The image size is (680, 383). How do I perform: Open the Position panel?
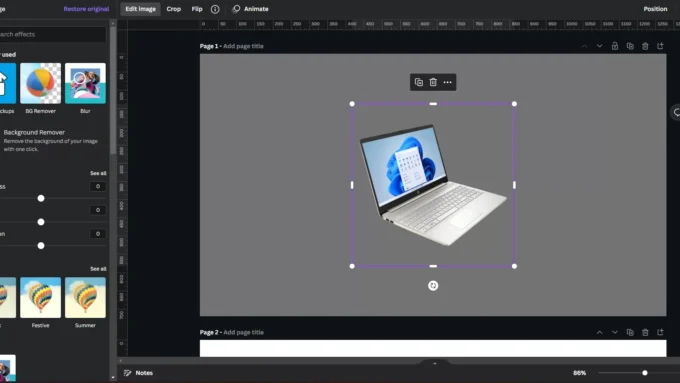655,9
